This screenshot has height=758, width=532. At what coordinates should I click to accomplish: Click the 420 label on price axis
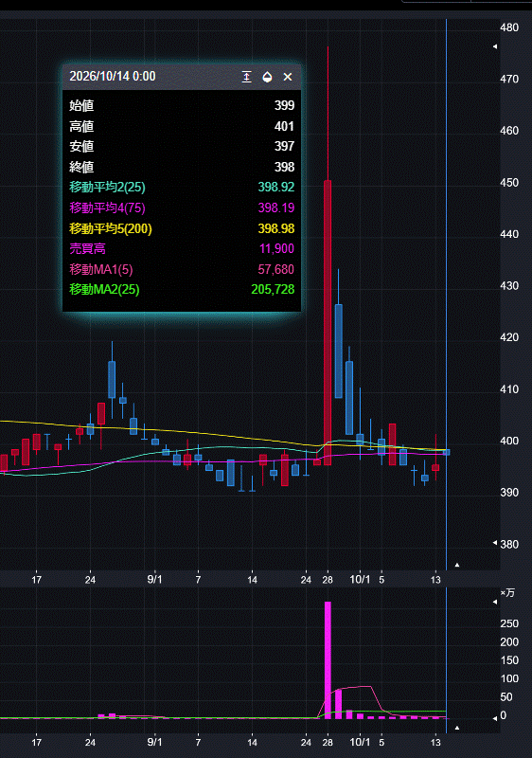click(509, 337)
